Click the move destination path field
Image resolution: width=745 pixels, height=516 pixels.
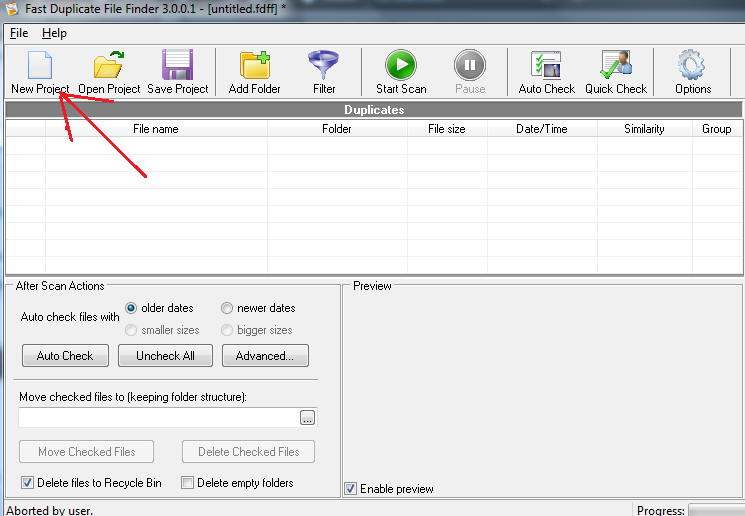coord(159,418)
